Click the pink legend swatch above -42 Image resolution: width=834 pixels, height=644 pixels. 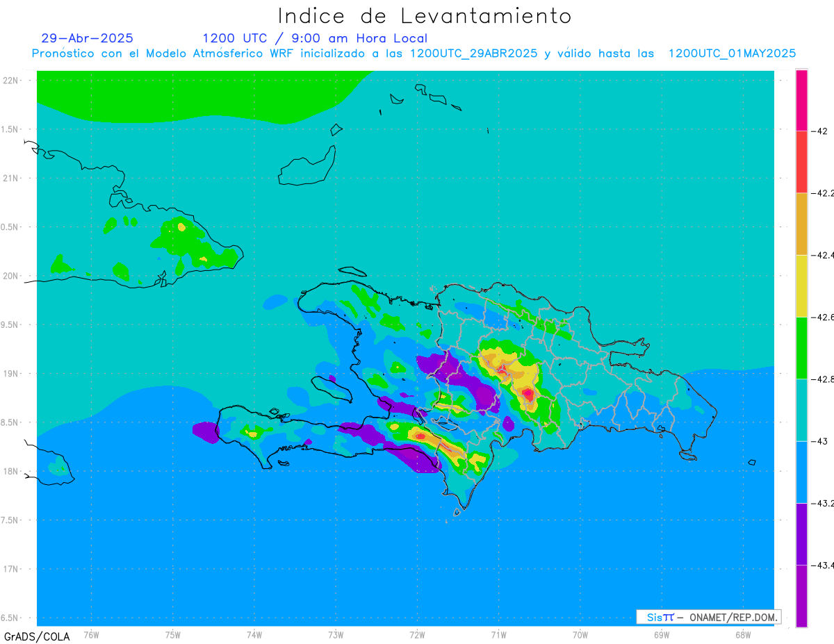click(801, 100)
